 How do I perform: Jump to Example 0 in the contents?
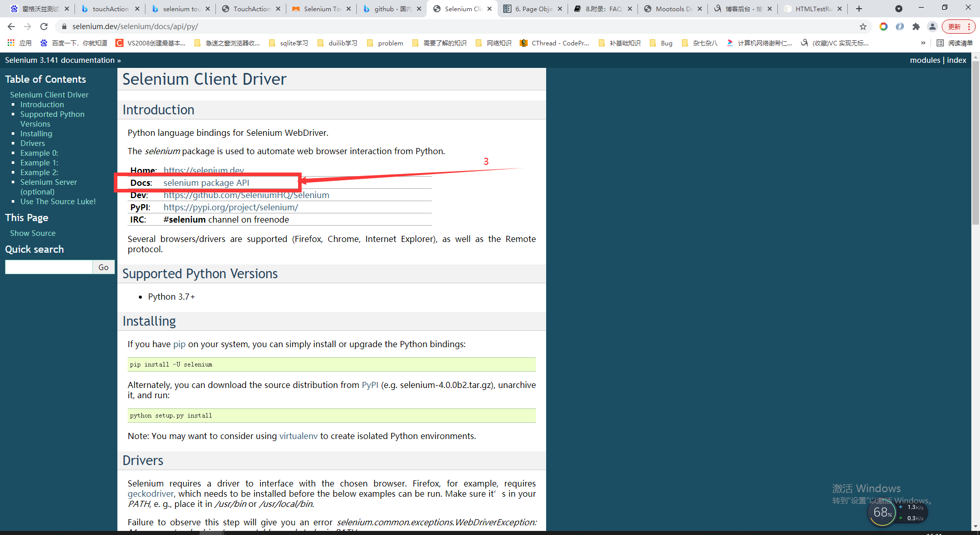39,153
